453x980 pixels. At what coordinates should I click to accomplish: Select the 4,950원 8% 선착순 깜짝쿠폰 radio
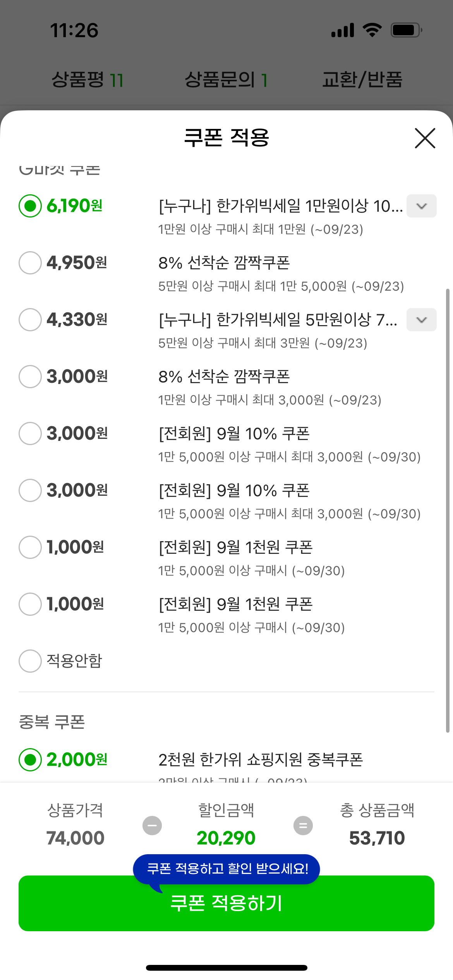tap(30, 263)
